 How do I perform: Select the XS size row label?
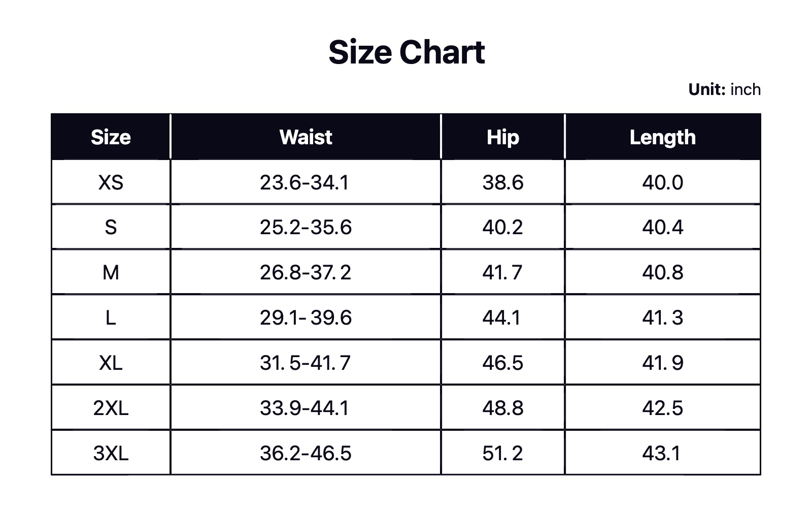111,182
